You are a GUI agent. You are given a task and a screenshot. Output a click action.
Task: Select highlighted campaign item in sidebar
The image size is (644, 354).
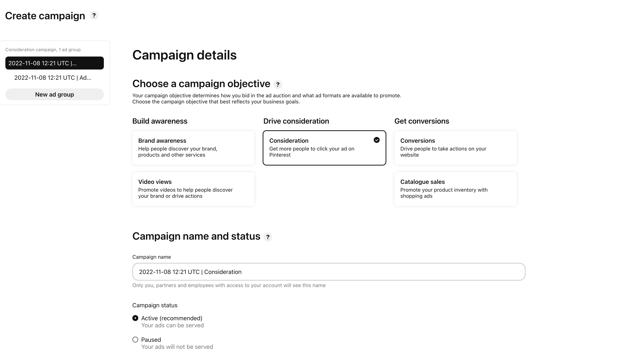click(x=54, y=63)
